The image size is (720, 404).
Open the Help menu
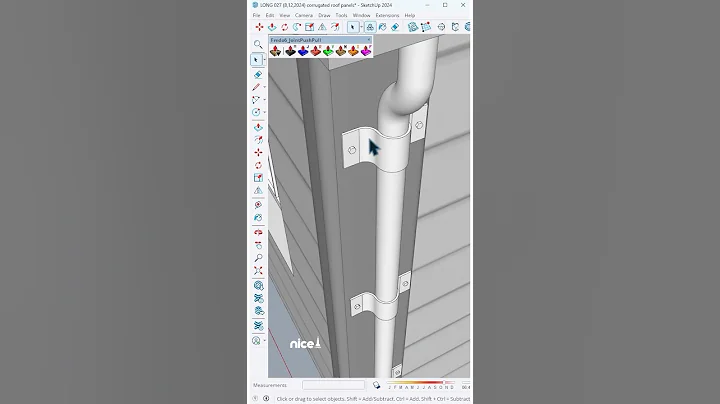coord(410,15)
